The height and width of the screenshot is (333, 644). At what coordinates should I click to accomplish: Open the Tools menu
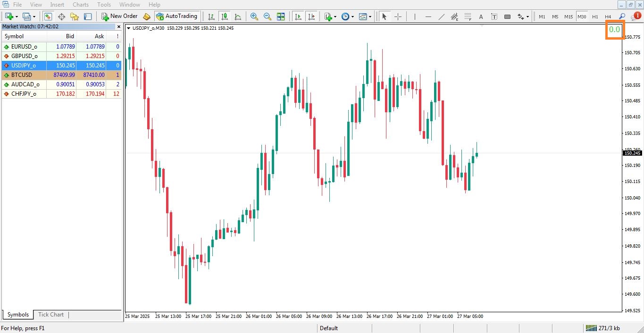click(104, 5)
